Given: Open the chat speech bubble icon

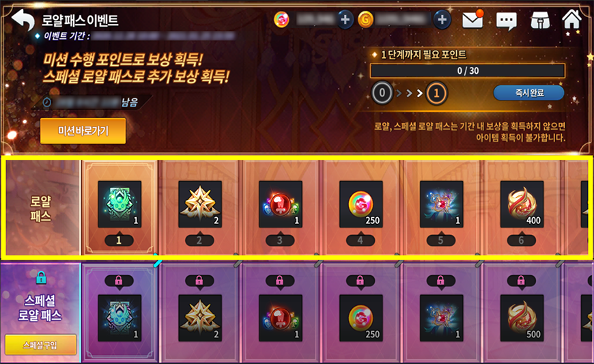Looking at the screenshot, I should (x=506, y=21).
